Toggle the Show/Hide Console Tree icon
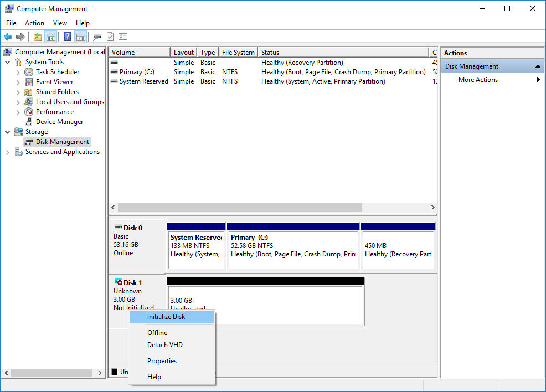546x392 pixels. click(51, 37)
